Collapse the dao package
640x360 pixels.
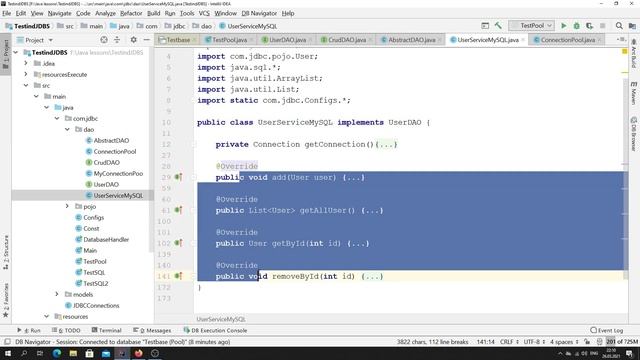(x=67, y=129)
